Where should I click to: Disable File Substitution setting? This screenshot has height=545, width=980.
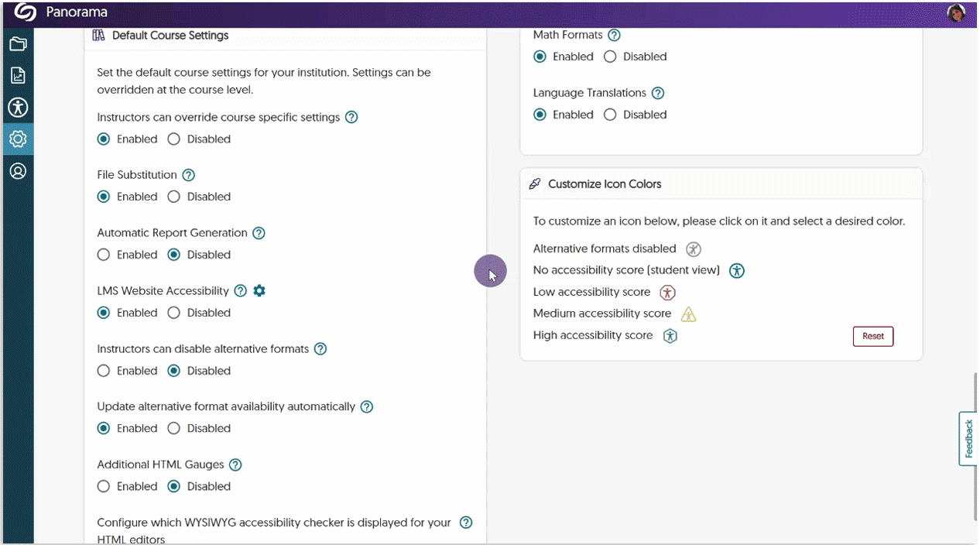174,197
